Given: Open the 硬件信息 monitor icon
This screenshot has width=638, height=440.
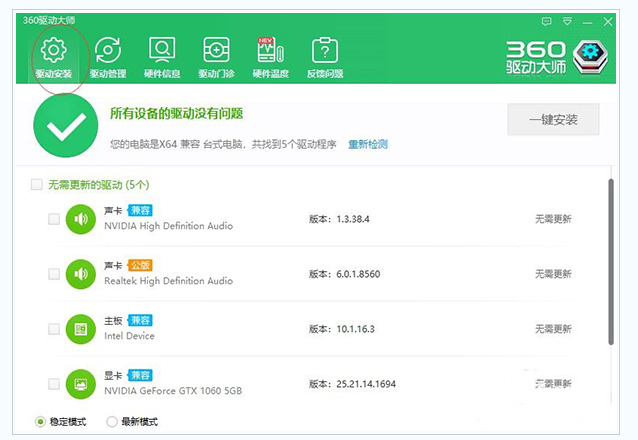Looking at the screenshot, I should [x=162, y=52].
